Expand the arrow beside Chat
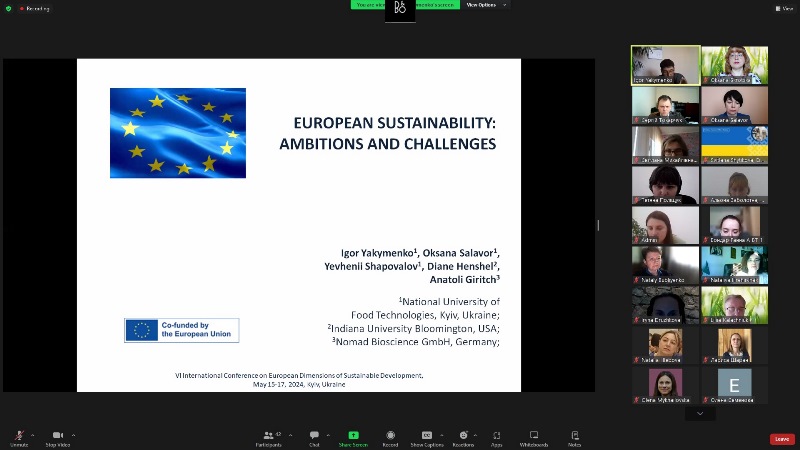This screenshot has width=800, height=450. (x=328, y=435)
